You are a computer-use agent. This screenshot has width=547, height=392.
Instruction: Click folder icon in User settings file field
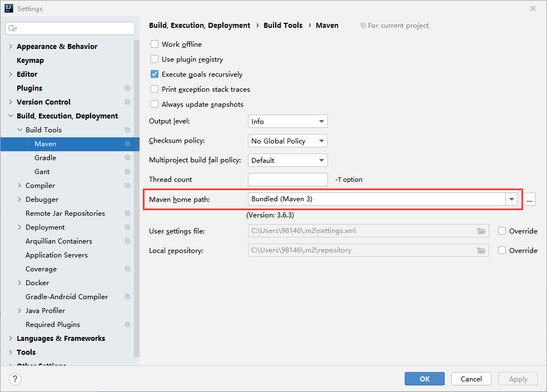481,231
